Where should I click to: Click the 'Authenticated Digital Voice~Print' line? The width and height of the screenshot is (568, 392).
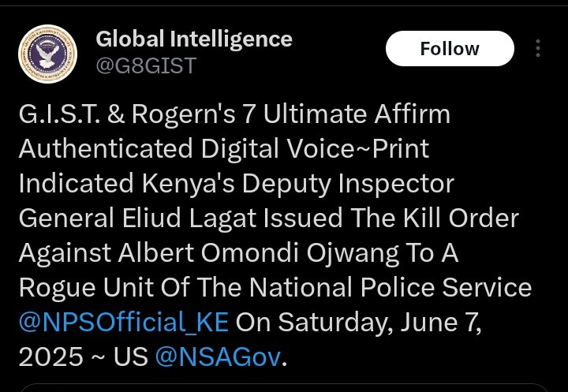[223, 149]
